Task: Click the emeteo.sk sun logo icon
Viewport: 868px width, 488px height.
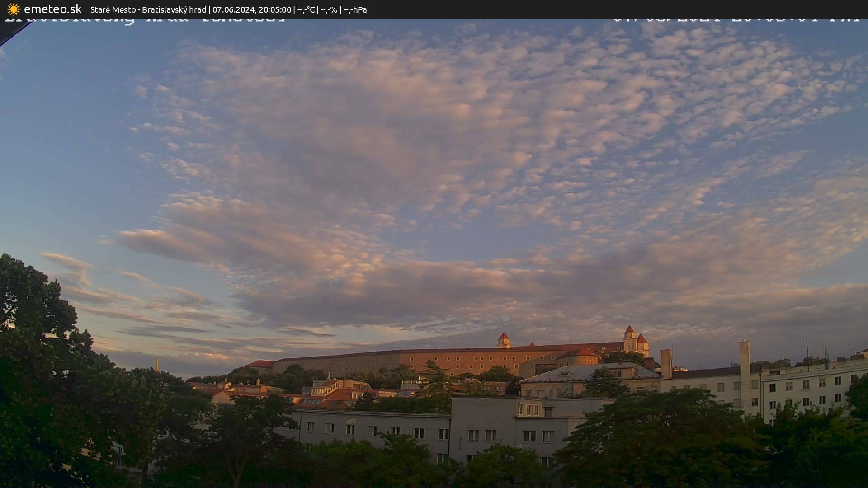Action: pyautogui.click(x=14, y=9)
